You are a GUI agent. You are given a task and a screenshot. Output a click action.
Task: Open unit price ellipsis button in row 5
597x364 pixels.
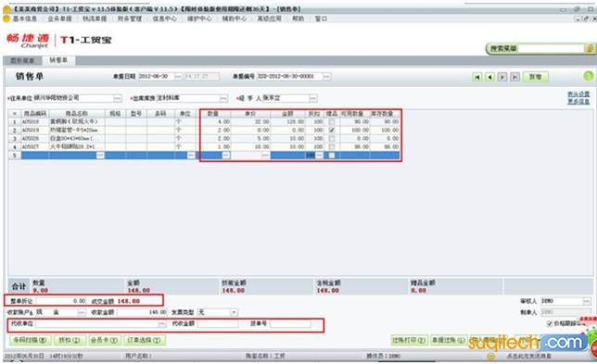coord(265,156)
